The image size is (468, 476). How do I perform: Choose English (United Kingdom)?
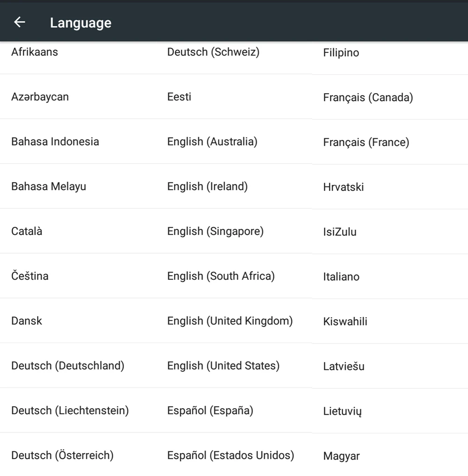230,321
